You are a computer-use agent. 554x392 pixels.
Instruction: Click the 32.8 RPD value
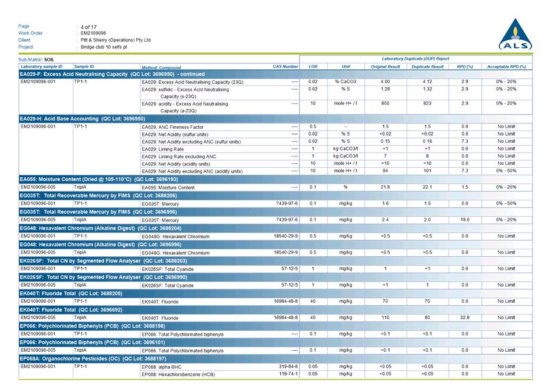coord(464,318)
